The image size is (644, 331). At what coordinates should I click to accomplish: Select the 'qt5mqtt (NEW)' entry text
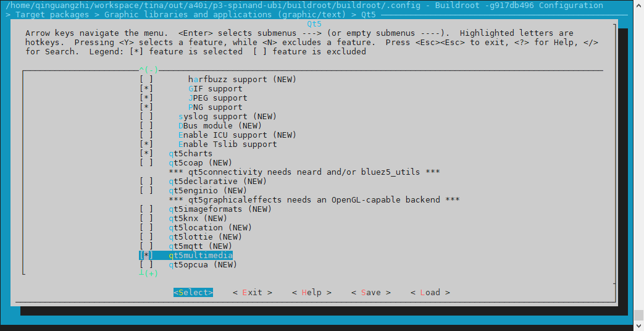pos(201,246)
